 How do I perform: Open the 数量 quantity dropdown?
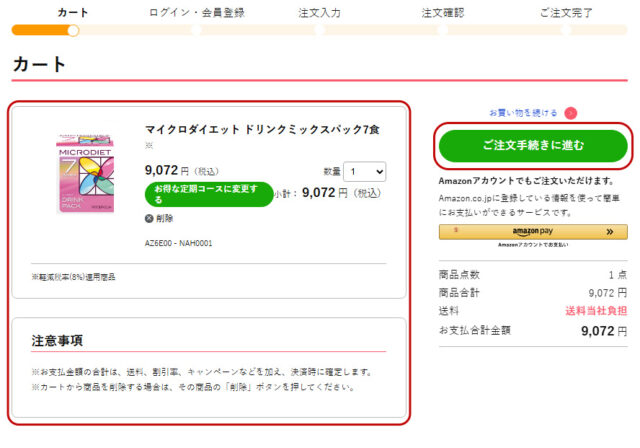pos(364,172)
